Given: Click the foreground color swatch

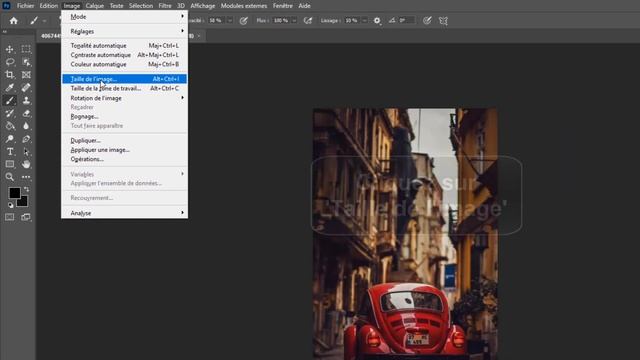Looking at the screenshot, I should tap(14, 193).
